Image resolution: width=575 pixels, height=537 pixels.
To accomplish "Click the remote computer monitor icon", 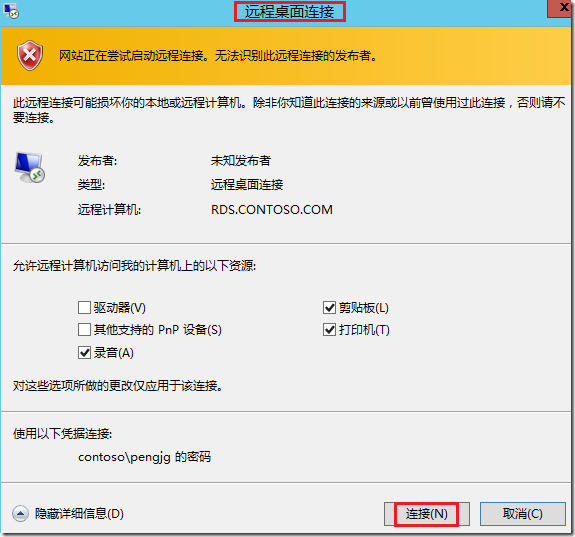I will point(30,168).
